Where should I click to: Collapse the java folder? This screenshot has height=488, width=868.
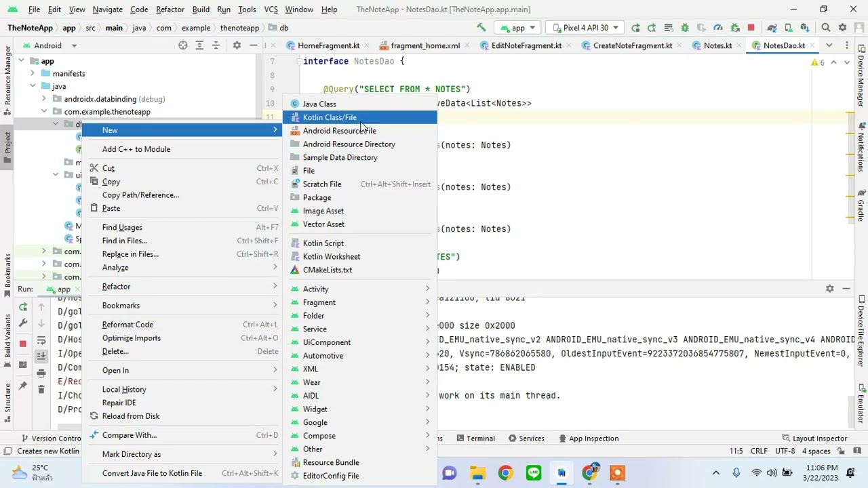pyautogui.click(x=33, y=86)
